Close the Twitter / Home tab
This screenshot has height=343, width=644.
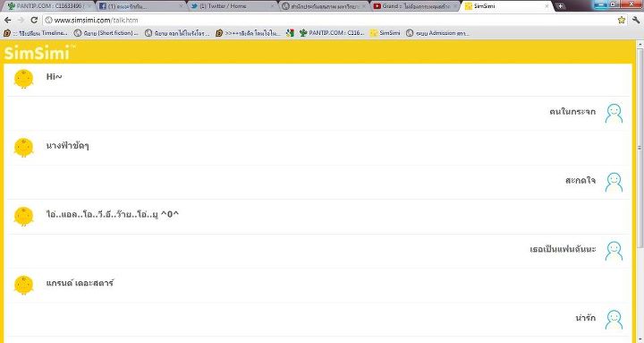[273, 6]
